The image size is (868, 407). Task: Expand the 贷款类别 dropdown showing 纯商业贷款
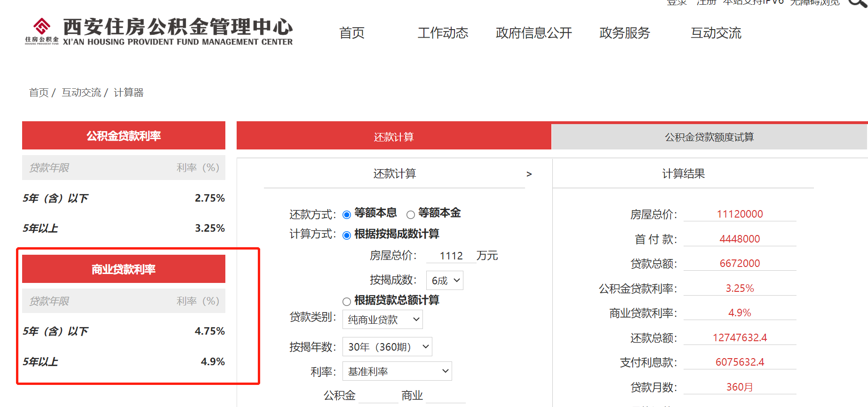coord(382,320)
